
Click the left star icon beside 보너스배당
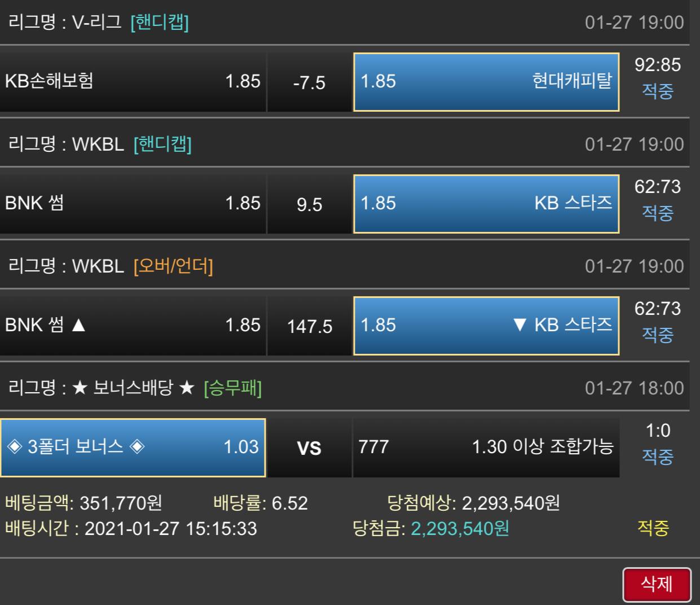click(x=80, y=388)
